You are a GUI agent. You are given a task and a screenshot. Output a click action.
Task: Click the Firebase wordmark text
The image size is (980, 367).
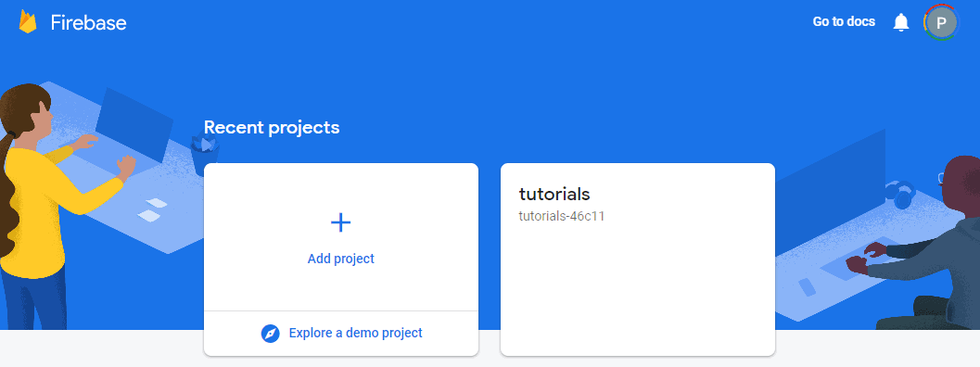point(89,23)
